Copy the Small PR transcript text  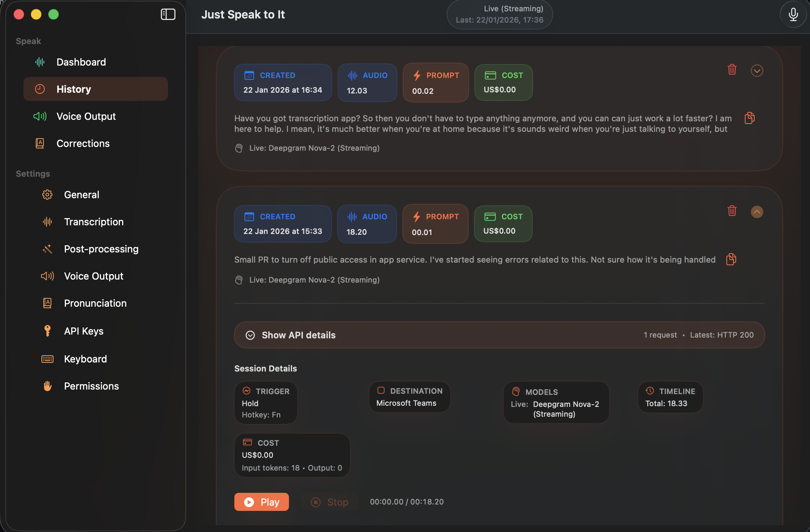tap(731, 259)
